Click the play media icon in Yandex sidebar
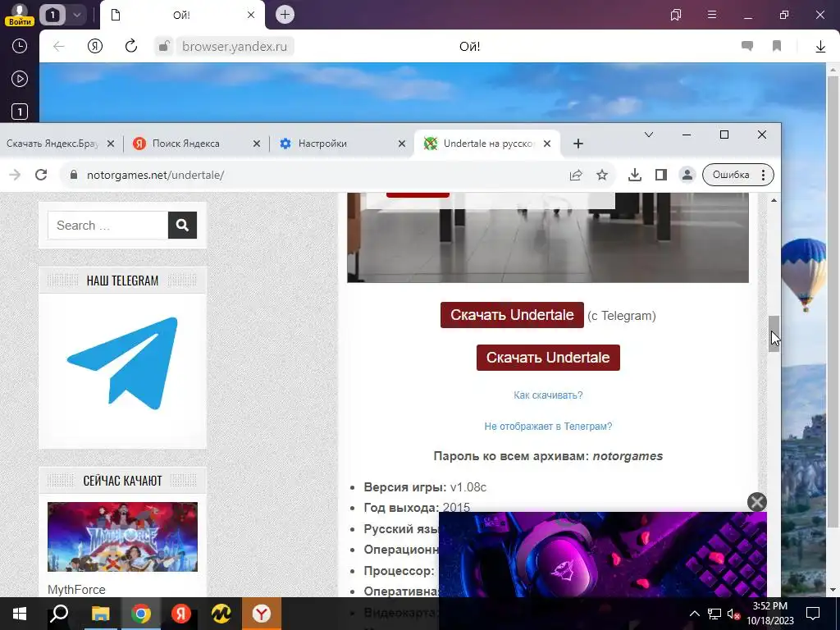 coord(20,80)
